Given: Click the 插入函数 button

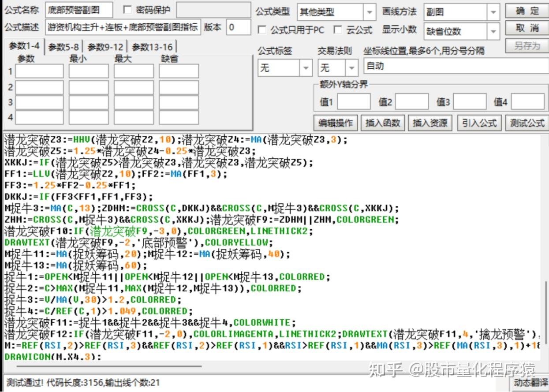Looking at the screenshot, I should click(383, 123).
